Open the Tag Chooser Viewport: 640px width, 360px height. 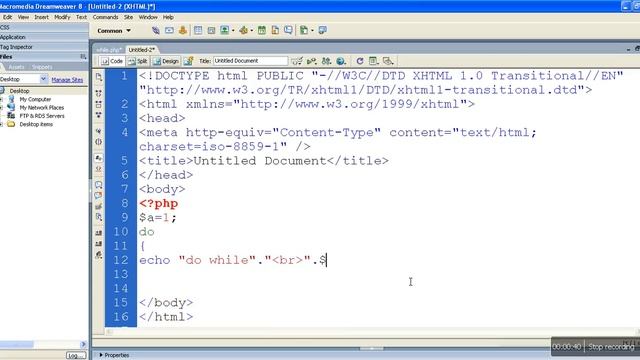tap(322, 30)
